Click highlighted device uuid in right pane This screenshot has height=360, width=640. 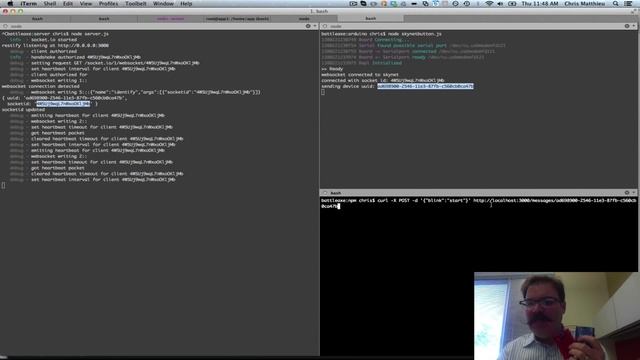425,86
